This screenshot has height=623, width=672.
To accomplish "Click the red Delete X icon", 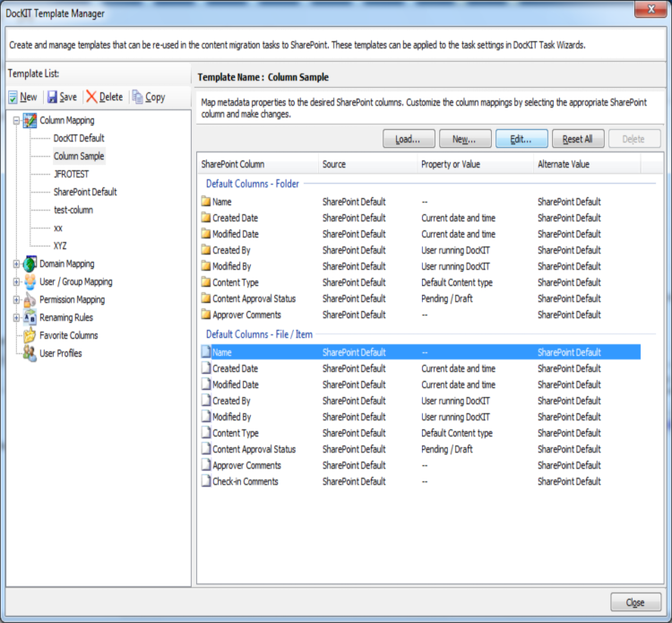I will pos(91,97).
